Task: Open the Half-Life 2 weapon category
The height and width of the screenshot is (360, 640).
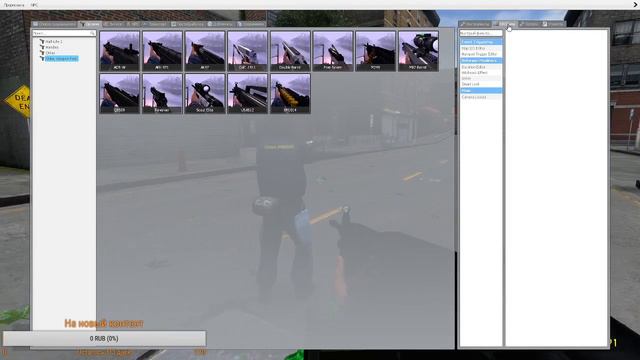Action: coord(54,42)
